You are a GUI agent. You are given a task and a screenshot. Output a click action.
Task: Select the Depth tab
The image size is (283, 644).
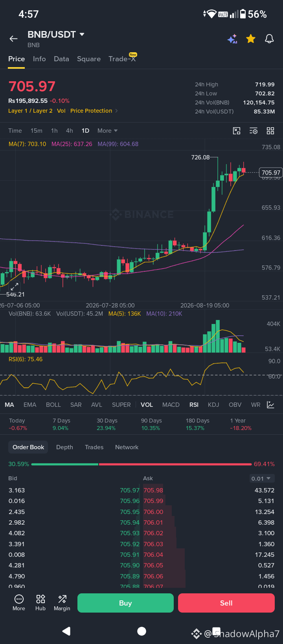click(x=64, y=447)
